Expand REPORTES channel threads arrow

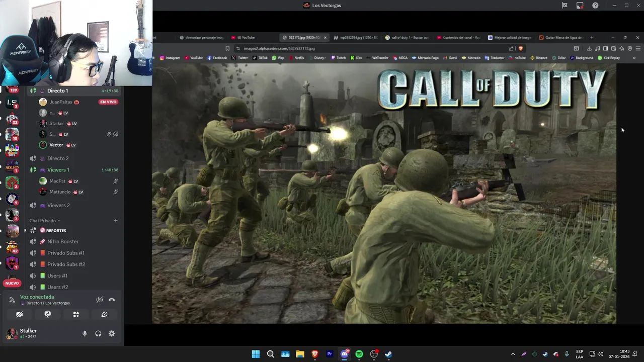click(25, 230)
